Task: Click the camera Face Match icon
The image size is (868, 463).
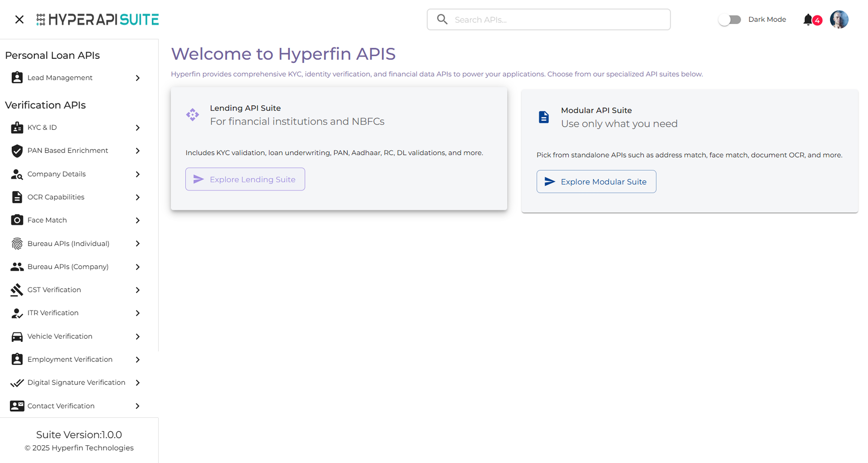Action: pos(17,220)
